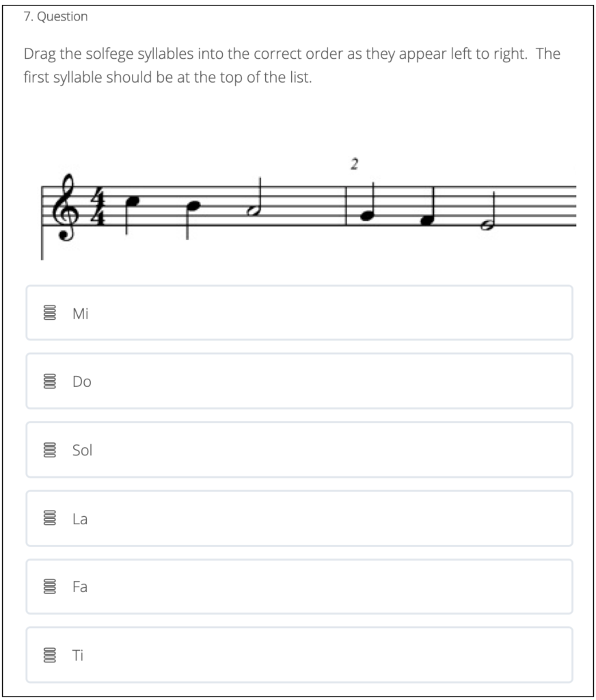596x700 pixels.
Task: Select the Do syllable text
Action: (x=82, y=382)
